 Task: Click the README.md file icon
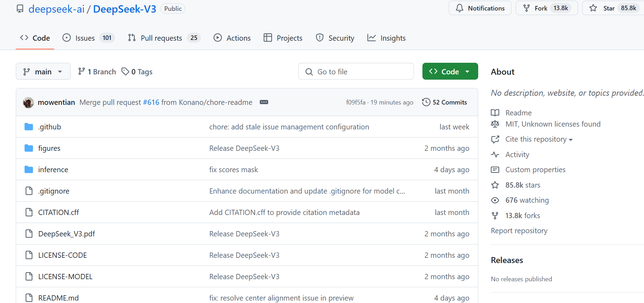click(29, 298)
